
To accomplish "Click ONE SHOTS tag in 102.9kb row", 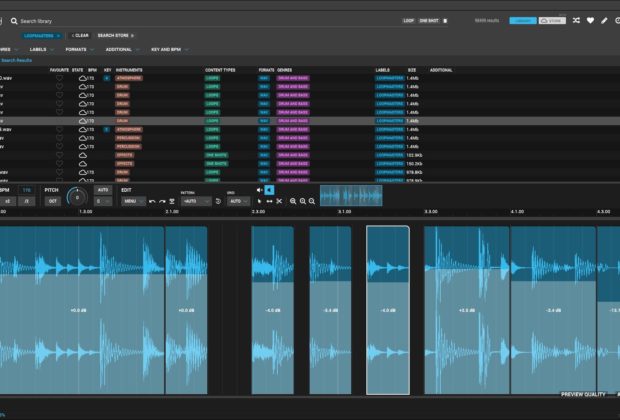I will [216, 155].
